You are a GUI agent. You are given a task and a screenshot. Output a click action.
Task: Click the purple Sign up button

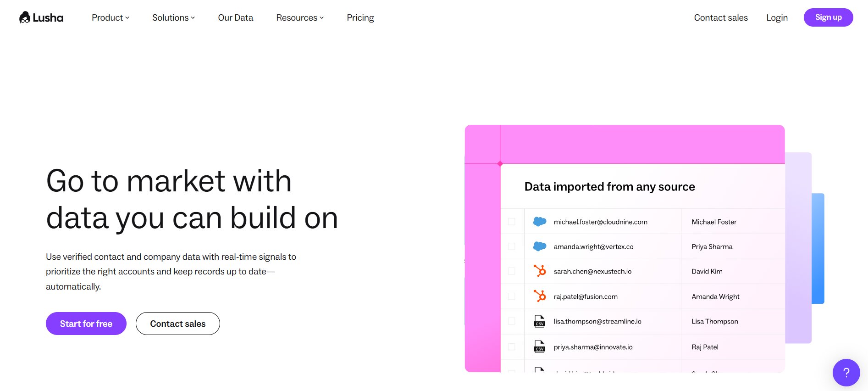click(x=828, y=17)
